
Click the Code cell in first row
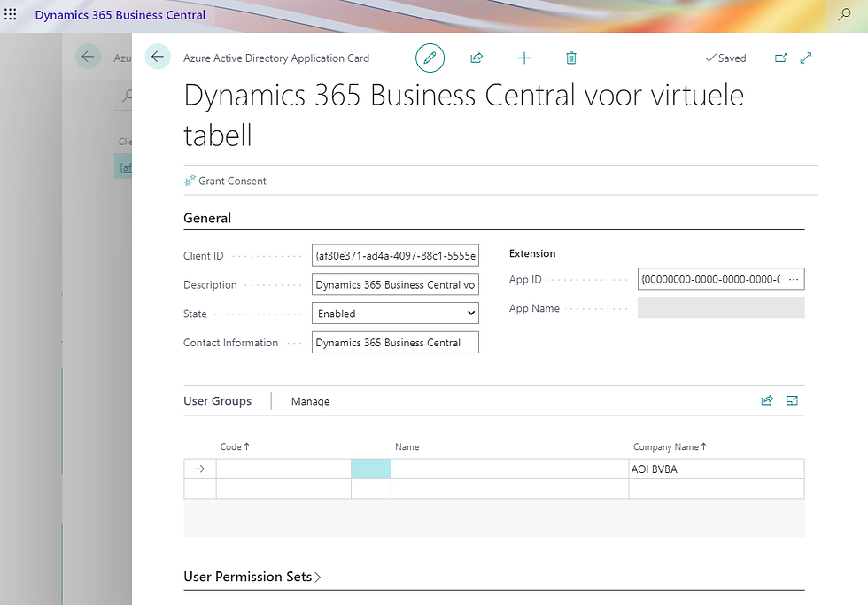(283, 469)
